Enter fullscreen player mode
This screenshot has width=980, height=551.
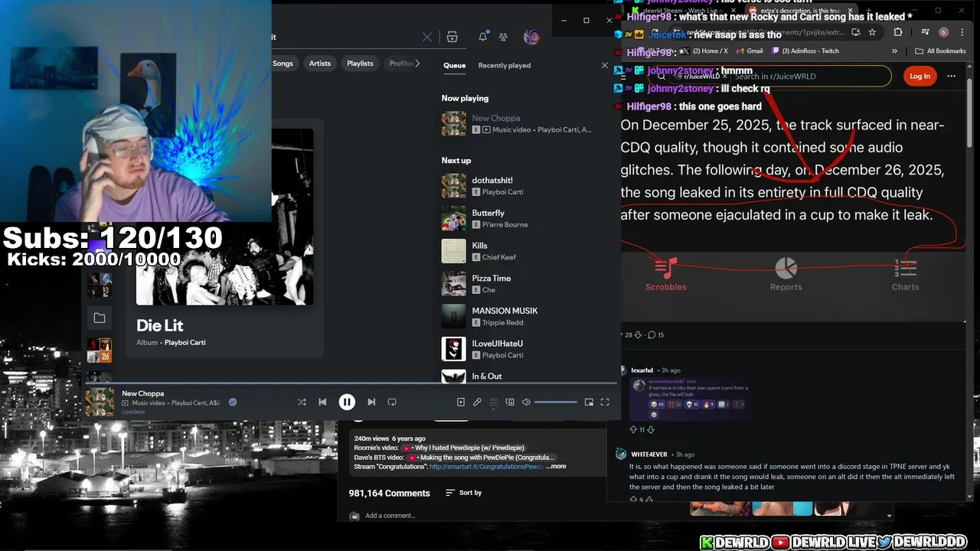[605, 402]
